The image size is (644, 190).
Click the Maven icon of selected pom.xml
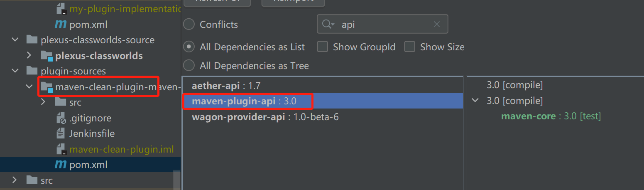61,165
